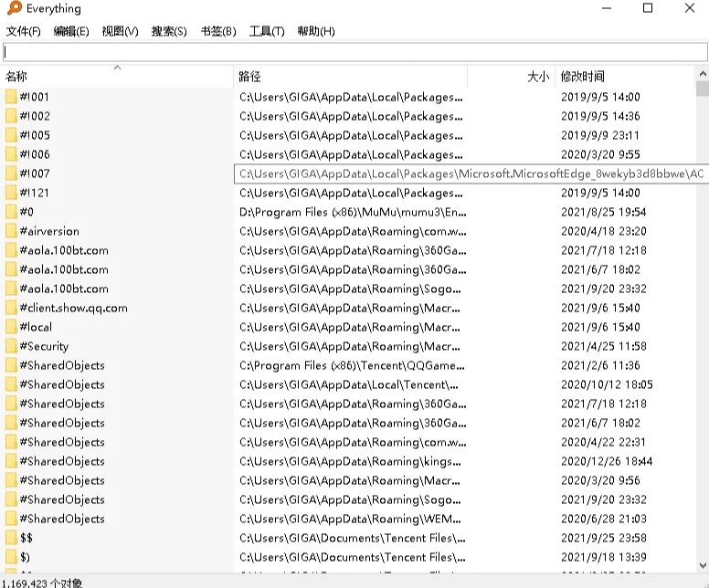The height and width of the screenshot is (588, 709).
Task: Open the 书签(B) menu
Action: click(218, 31)
